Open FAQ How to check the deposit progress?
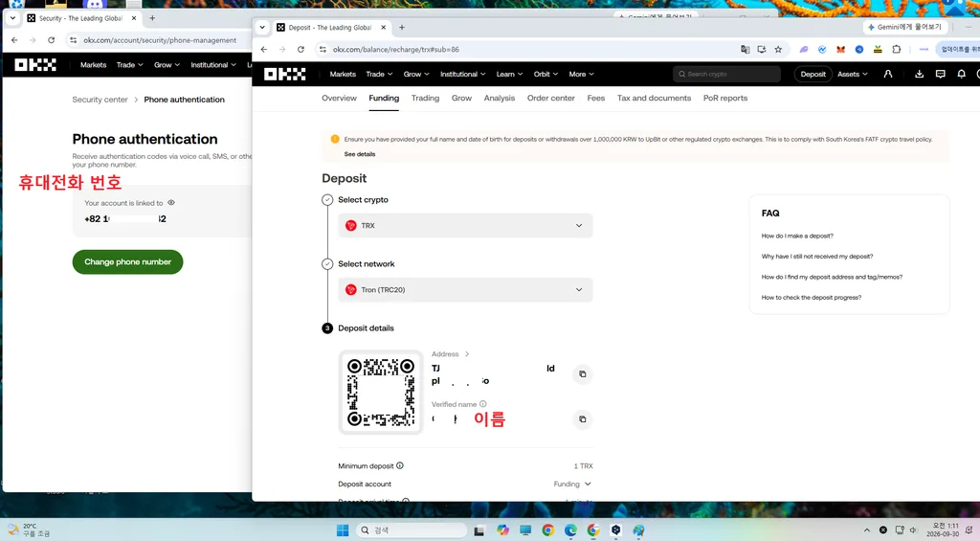The height and width of the screenshot is (541, 980). tap(812, 298)
